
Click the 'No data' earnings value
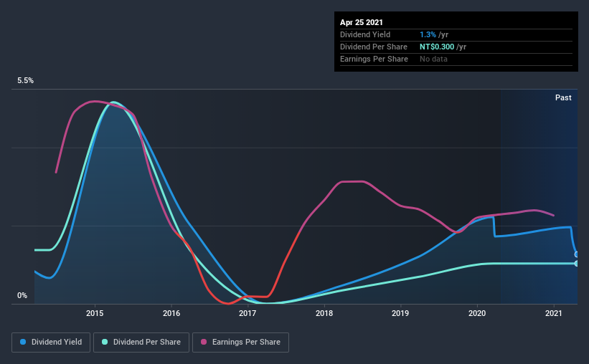coord(433,59)
